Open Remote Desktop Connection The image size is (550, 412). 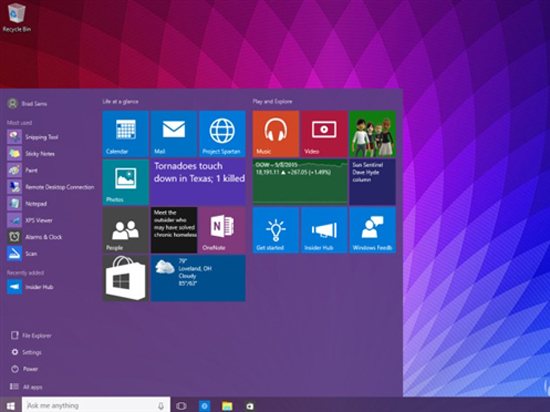51,187
